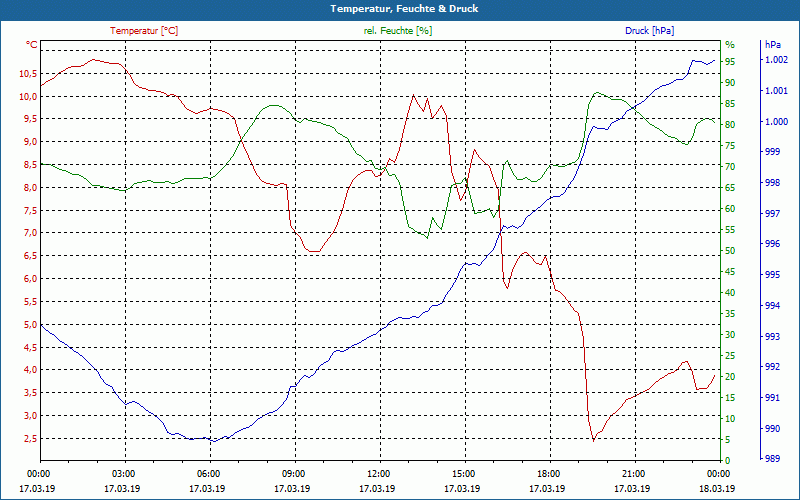Pick the '60' humidity axis label
Image resolution: width=800 pixels, height=500 pixels.
[x=730, y=209]
